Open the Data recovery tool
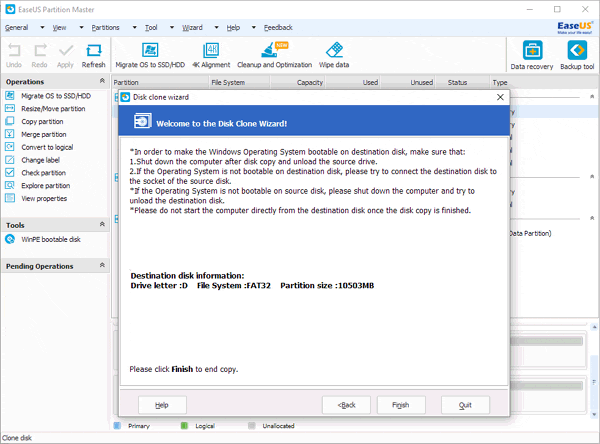Screen dimensions: 600x444 [532, 56]
